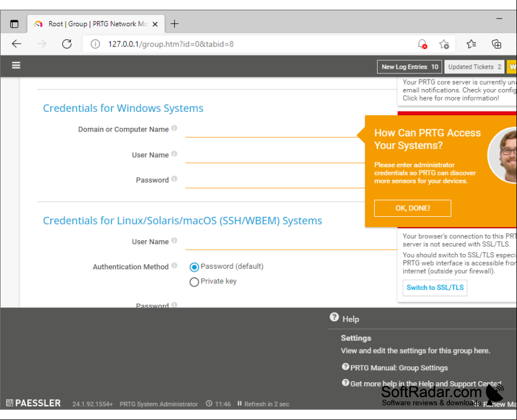Open the PRTG hamburger main menu
This screenshot has width=517, height=420.
16,66
